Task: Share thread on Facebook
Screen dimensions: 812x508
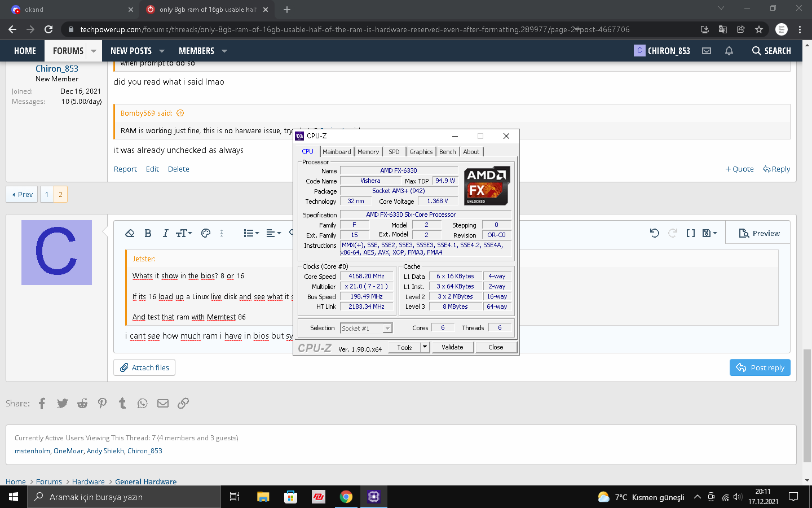Action: tap(42, 403)
